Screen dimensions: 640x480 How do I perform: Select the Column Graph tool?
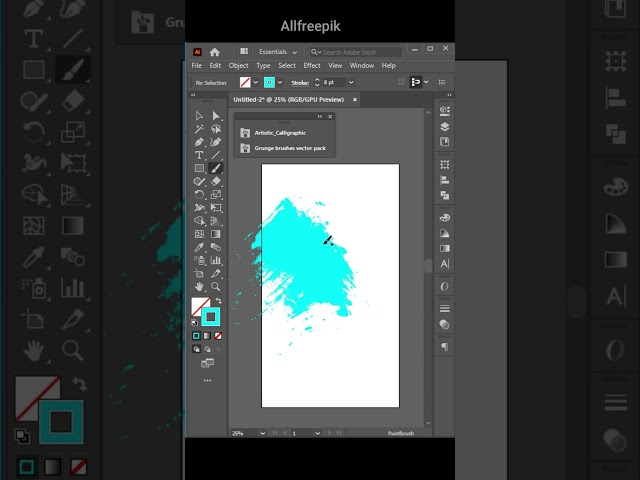point(216,260)
